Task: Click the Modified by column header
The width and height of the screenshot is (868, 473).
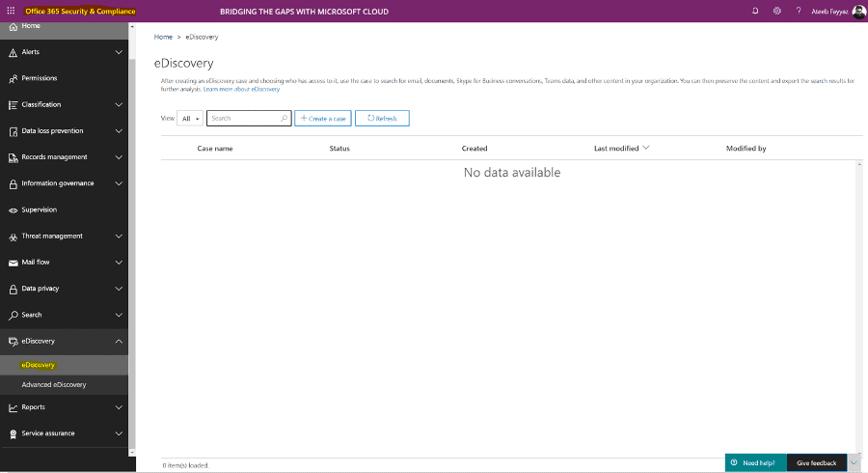Action: point(746,149)
